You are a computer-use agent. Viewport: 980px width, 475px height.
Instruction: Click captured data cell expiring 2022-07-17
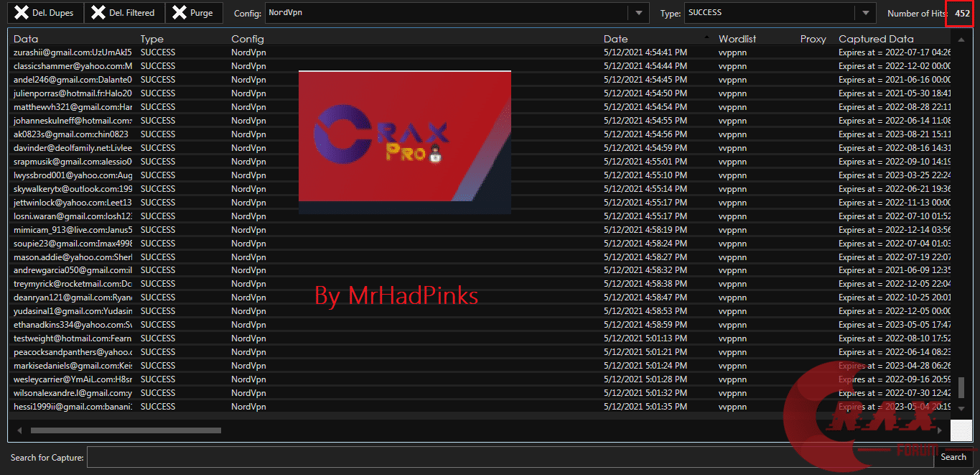pos(895,52)
